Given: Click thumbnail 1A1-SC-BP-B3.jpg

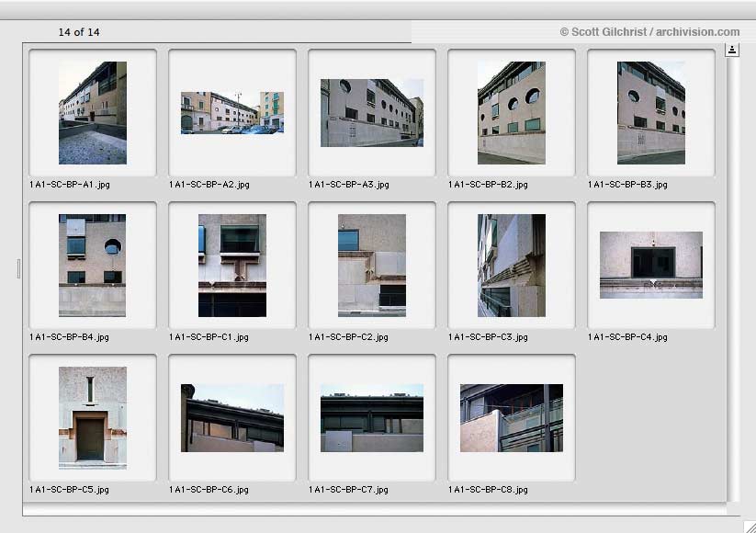Looking at the screenshot, I should click(651, 113).
